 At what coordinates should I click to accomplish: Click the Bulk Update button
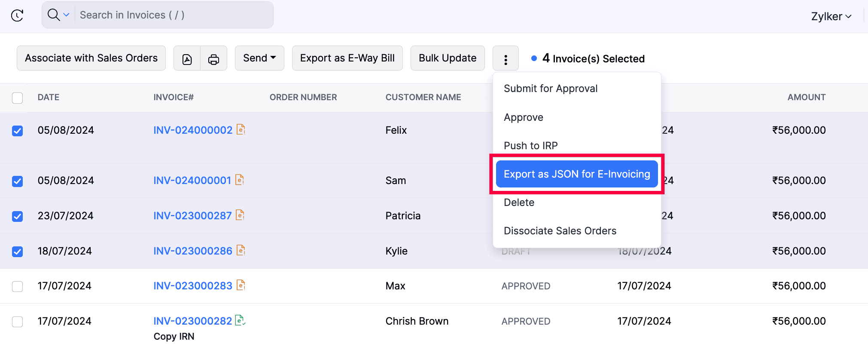click(447, 58)
